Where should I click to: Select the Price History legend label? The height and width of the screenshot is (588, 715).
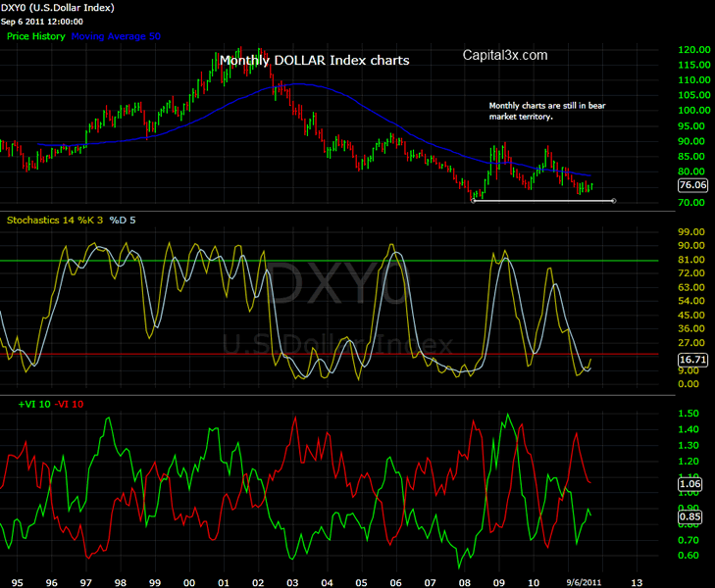(36, 36)
